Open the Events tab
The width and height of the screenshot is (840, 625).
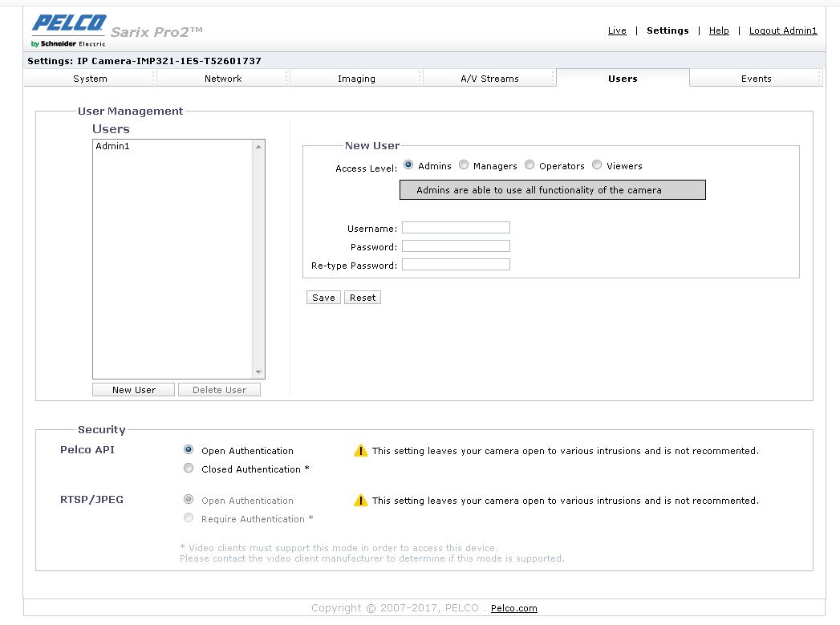(x=756, y=78)
